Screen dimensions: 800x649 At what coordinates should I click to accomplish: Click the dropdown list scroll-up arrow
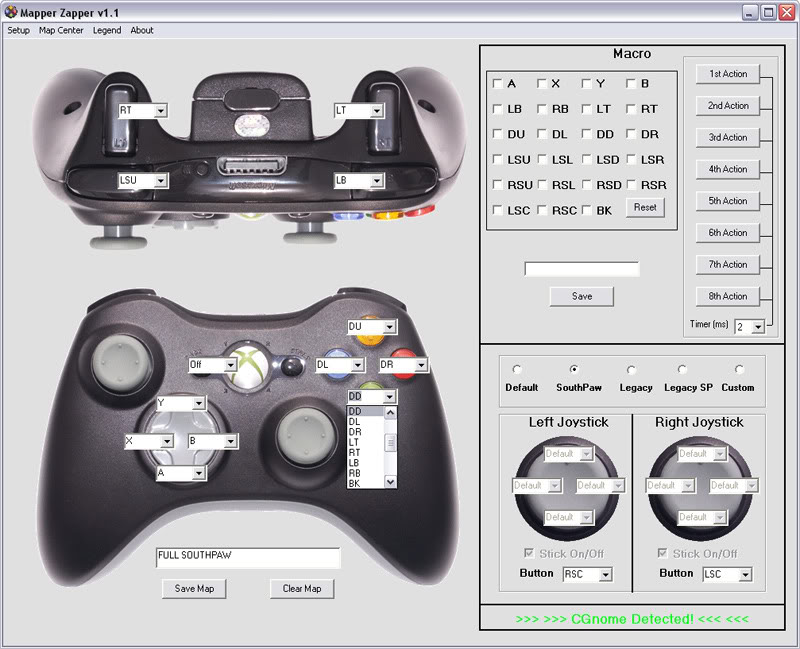[391, 413]
